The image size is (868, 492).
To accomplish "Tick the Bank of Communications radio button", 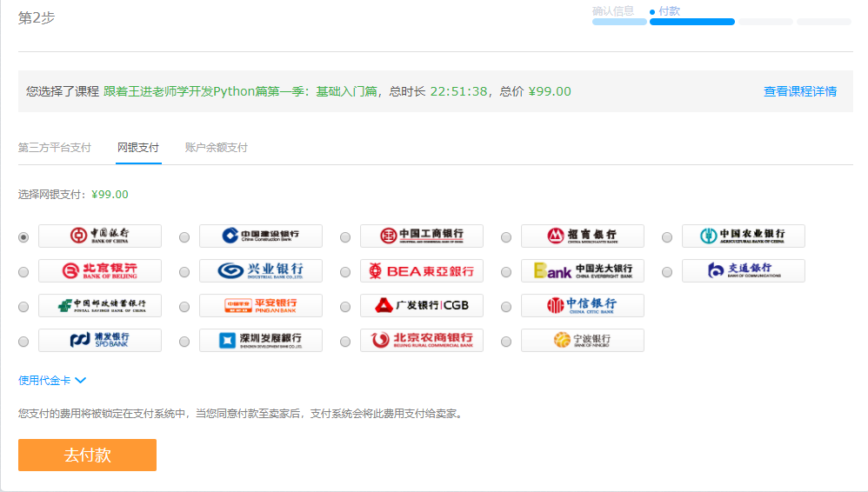I will [667, 272].
